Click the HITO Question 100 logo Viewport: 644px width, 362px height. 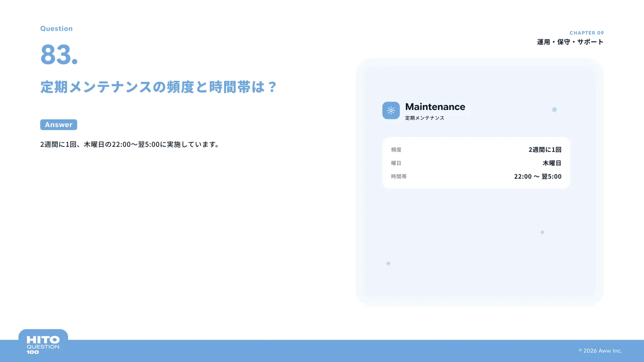[x=43, y=345]
